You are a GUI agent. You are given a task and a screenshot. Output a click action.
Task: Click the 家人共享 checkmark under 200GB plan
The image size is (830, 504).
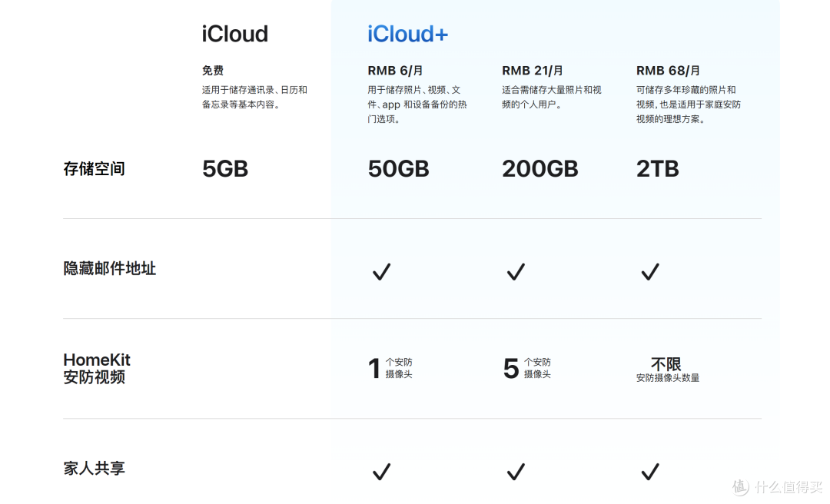(515, 472)
